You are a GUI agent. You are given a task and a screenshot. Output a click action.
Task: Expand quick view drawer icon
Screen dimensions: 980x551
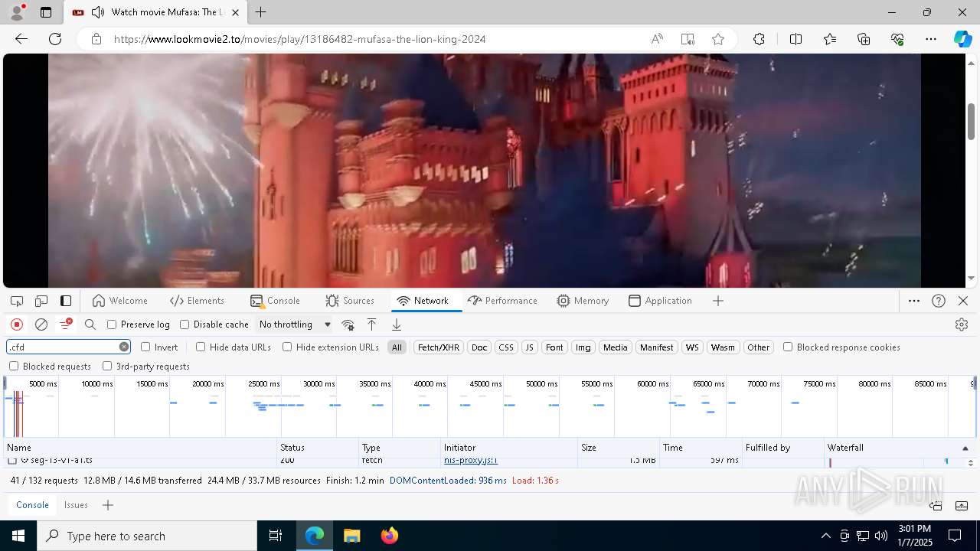962,505
